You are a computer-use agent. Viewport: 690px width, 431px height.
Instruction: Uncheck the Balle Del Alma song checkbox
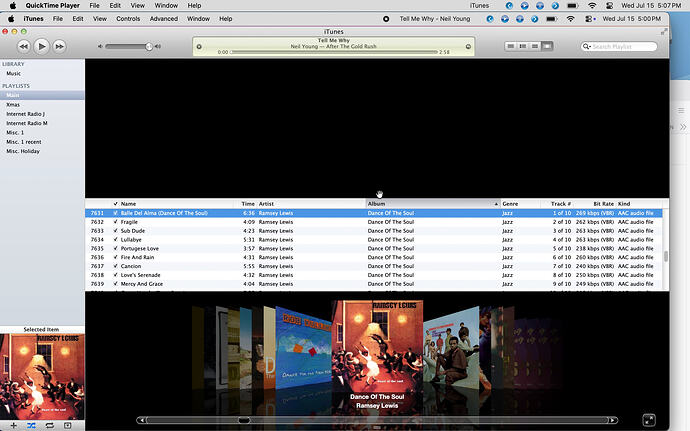(x=115, y=213)
